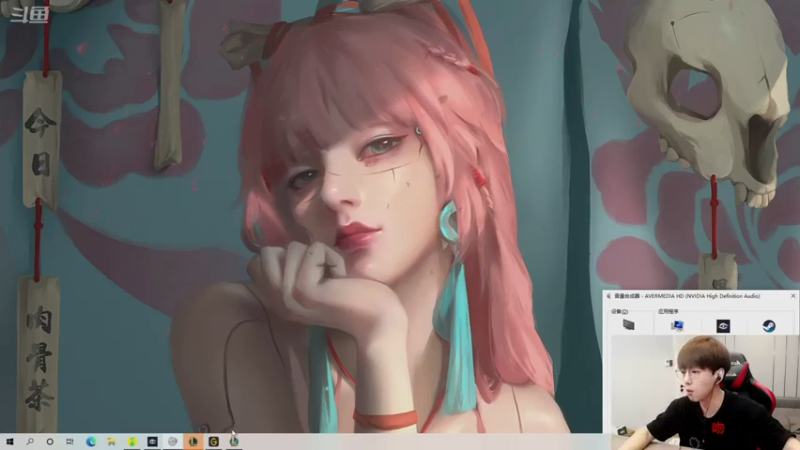
Task: Click the webcam overlay of the streamer
Action: tap(705, 392)
